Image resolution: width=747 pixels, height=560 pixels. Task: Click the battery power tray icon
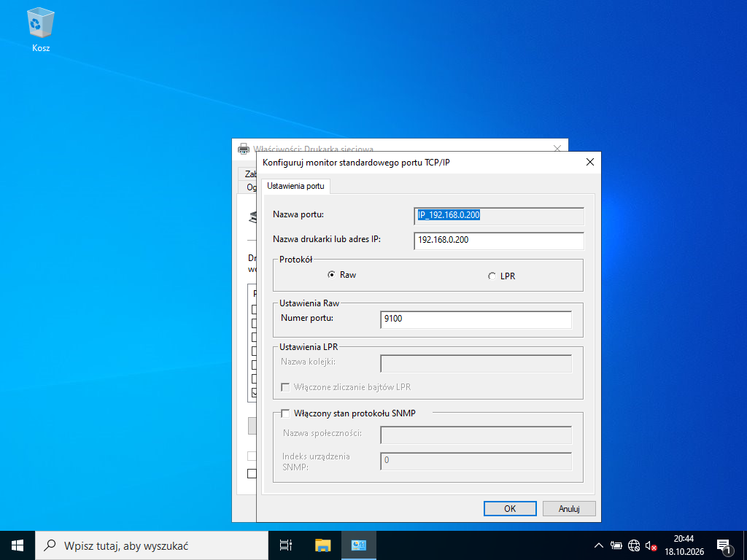click(x=616, y=545)
